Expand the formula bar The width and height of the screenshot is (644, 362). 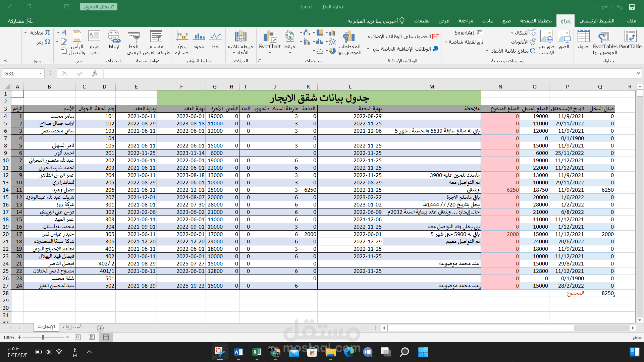[638, 73]
